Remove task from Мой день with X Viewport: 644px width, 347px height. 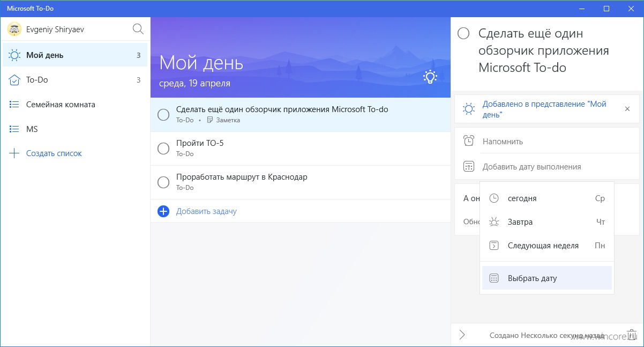[627, 109]
